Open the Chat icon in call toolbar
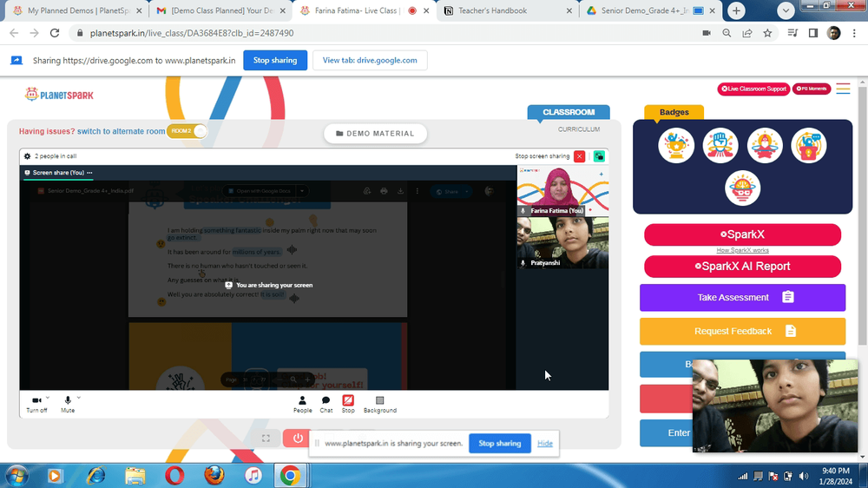Image resolution: width=868 pixels, height=488 pixels. tap(326, 405)
